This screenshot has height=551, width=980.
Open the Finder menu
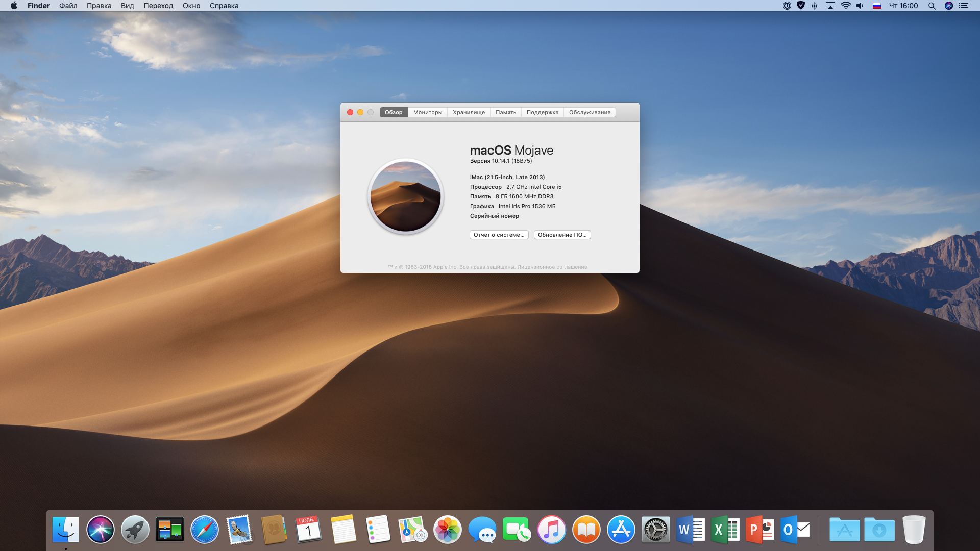39,6
